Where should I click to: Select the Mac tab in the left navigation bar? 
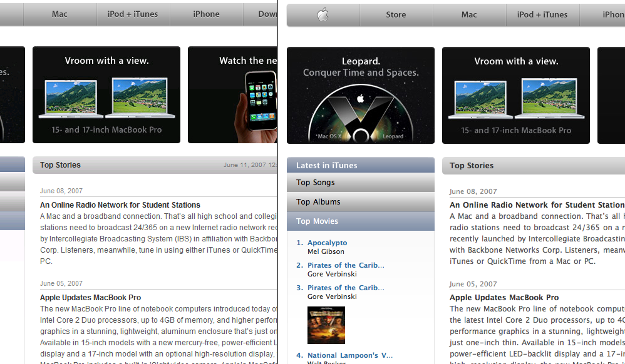tap(59, 14)
